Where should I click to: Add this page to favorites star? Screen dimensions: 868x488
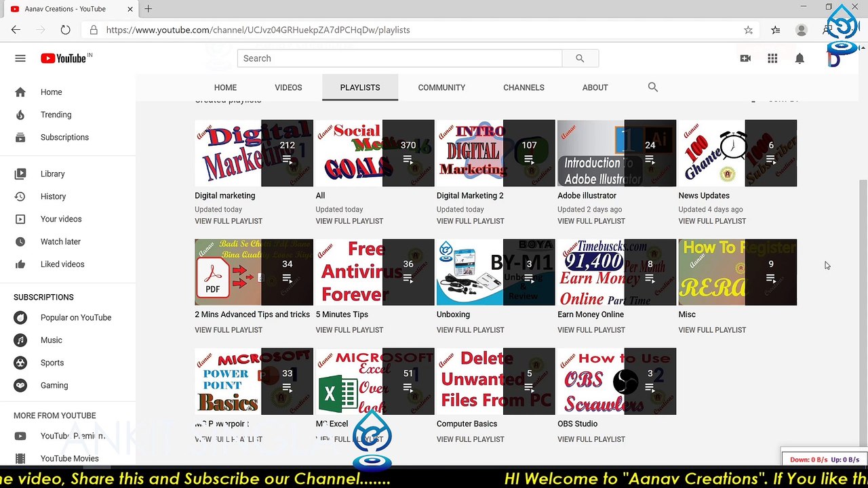tap(748, 30)
